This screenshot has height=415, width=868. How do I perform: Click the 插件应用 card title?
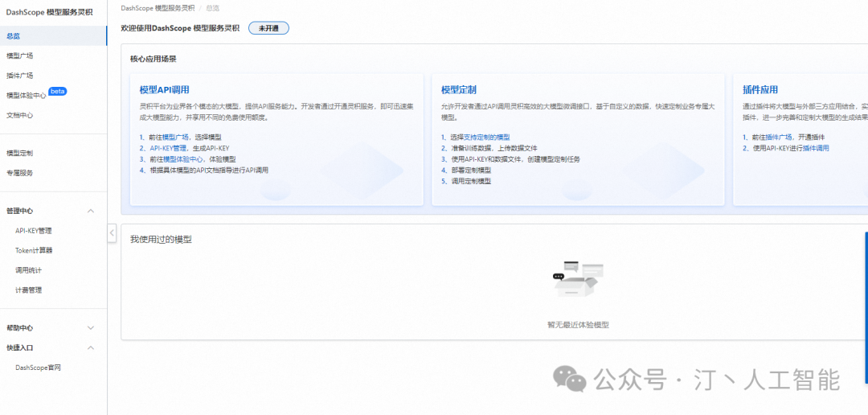760,90
